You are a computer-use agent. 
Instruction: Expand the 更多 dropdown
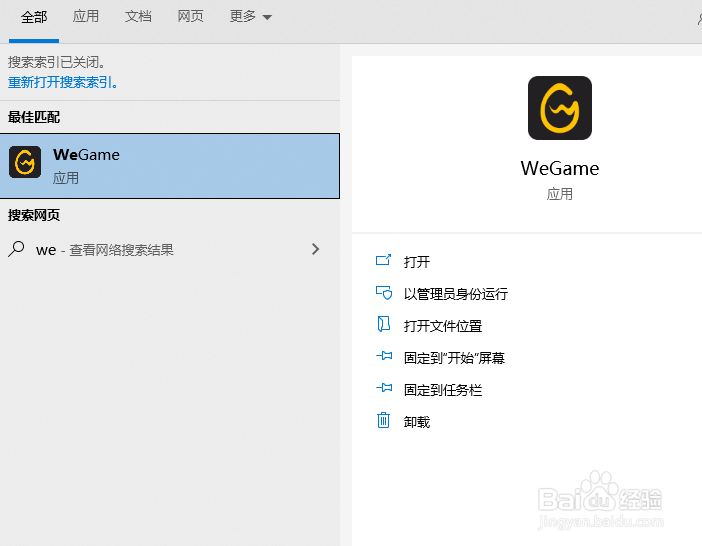coord(251,17)
